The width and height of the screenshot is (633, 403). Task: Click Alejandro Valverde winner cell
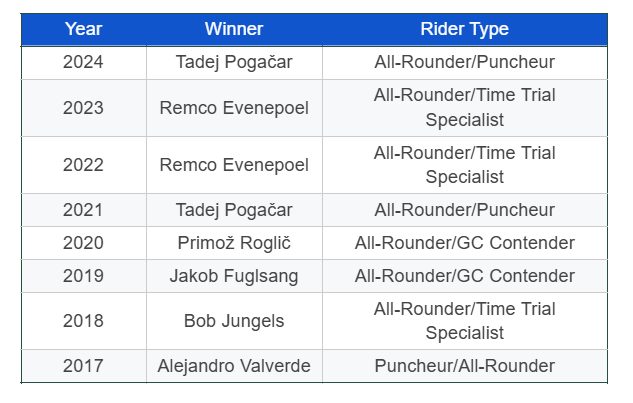point(234,366)
